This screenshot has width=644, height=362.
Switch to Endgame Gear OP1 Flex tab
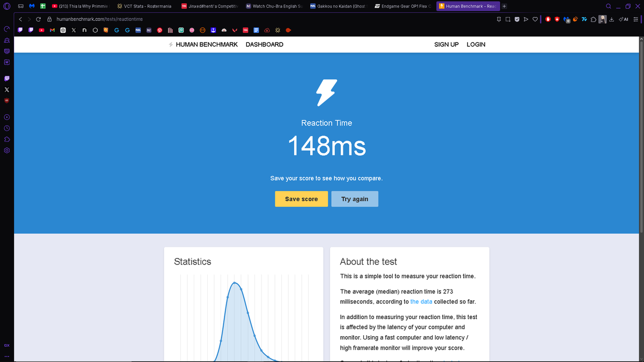click(x=402, y=6)
